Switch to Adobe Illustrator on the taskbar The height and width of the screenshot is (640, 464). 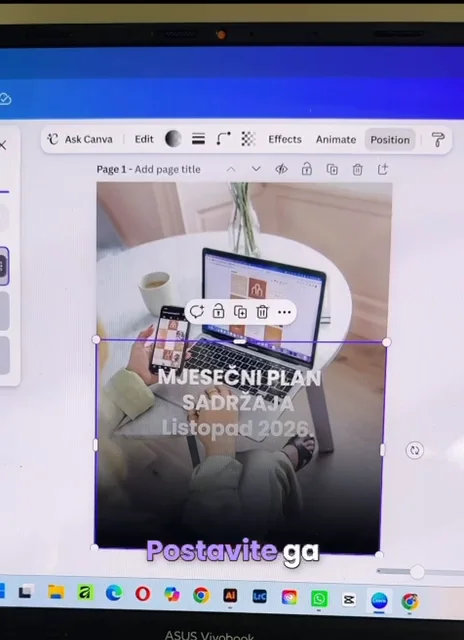230,596
